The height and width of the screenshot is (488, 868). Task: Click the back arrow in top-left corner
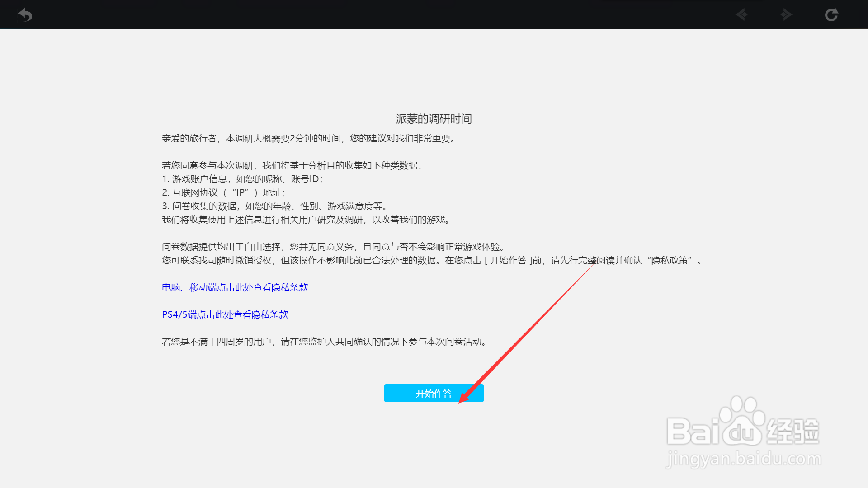click(x=25, y=15)
